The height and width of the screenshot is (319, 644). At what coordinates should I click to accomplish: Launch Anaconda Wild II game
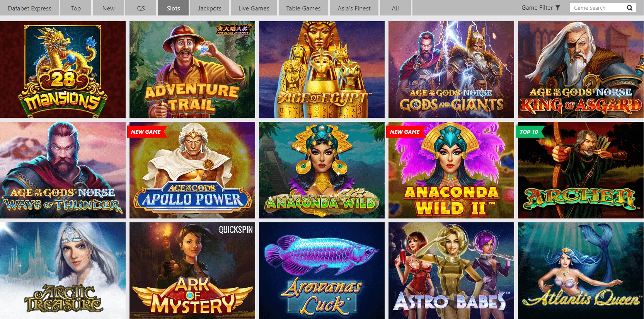coord(451,170)
